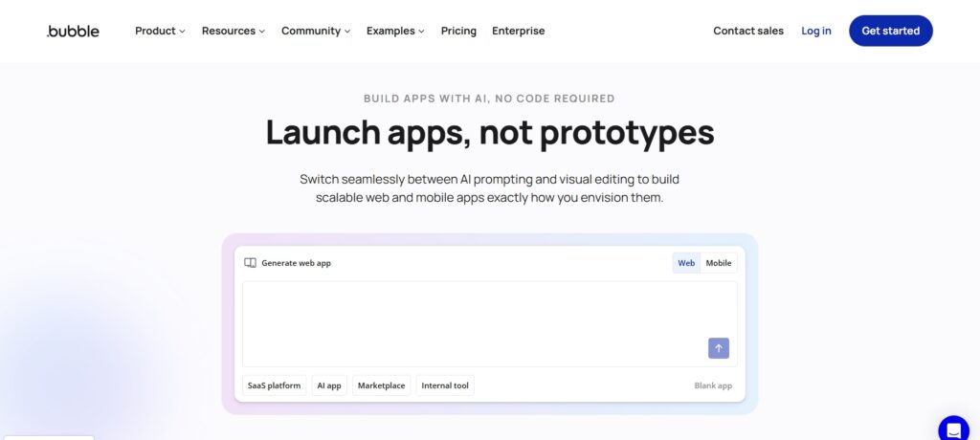Choose the Marketplace suggestion
980x440 pixels.
pos(381,385)
